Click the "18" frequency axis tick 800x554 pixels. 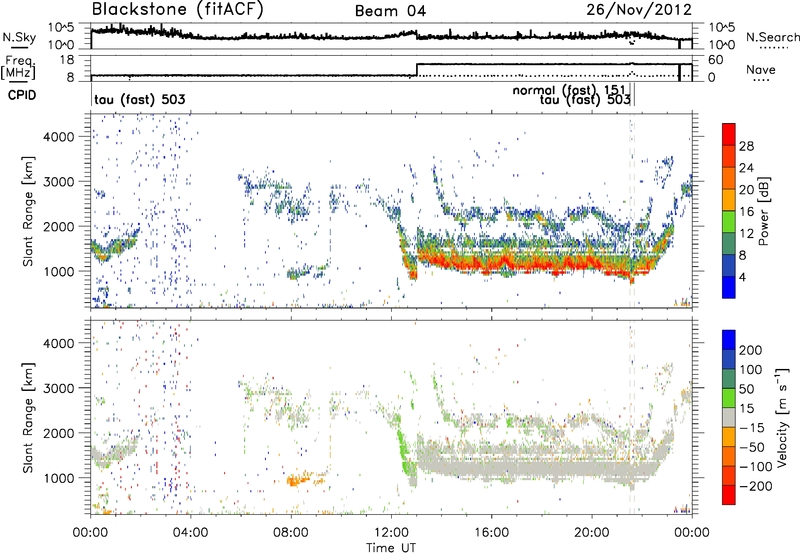coord(66,60)
